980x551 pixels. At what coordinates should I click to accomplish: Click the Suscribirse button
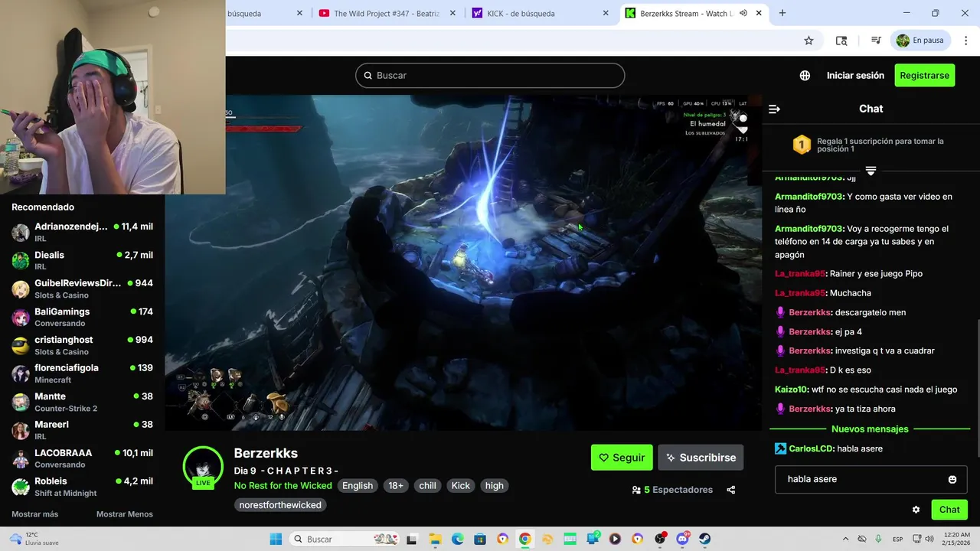click(701, 458)
